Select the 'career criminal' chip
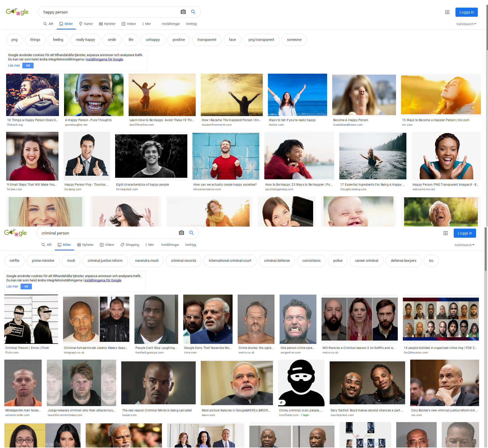This screenshot has height=448, width=488. click(367, 261)
